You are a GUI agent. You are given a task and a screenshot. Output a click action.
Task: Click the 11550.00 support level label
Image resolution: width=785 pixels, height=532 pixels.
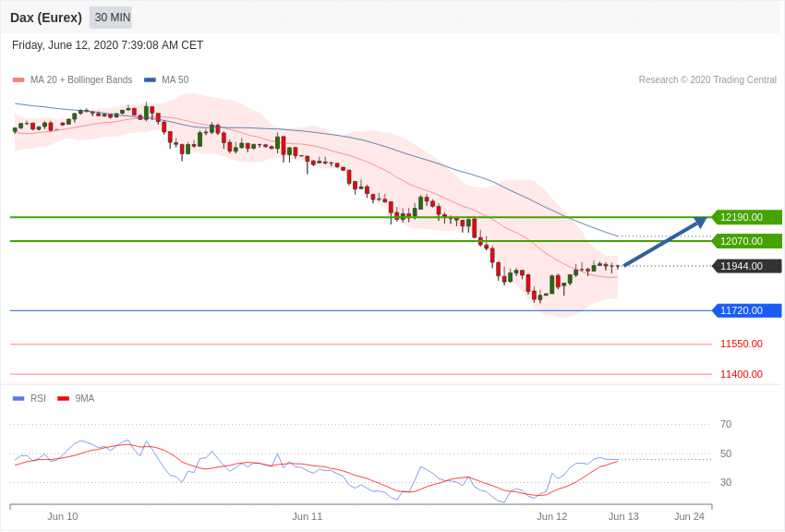742,345
